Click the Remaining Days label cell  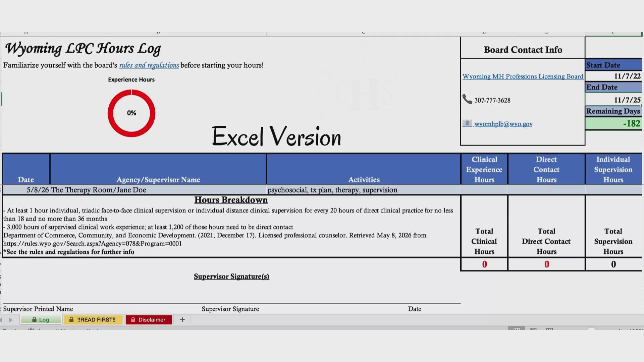[613, 111]
